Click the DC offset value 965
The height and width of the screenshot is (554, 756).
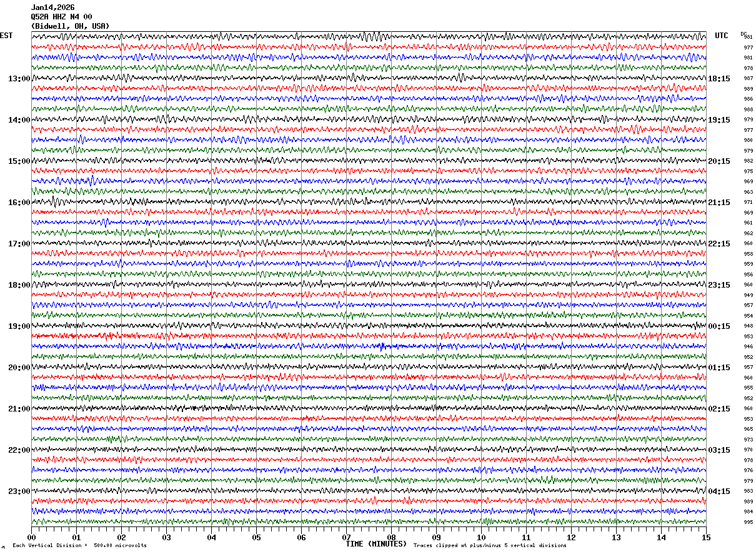(748, 430)
